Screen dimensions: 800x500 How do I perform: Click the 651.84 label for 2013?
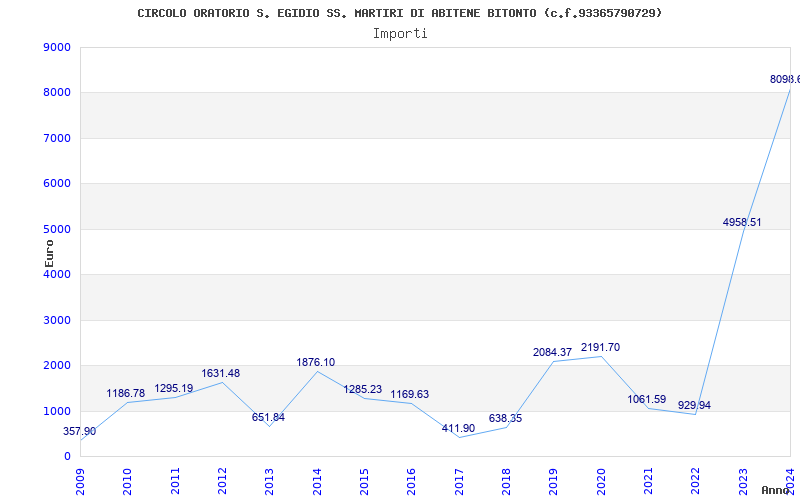point(268,417)
